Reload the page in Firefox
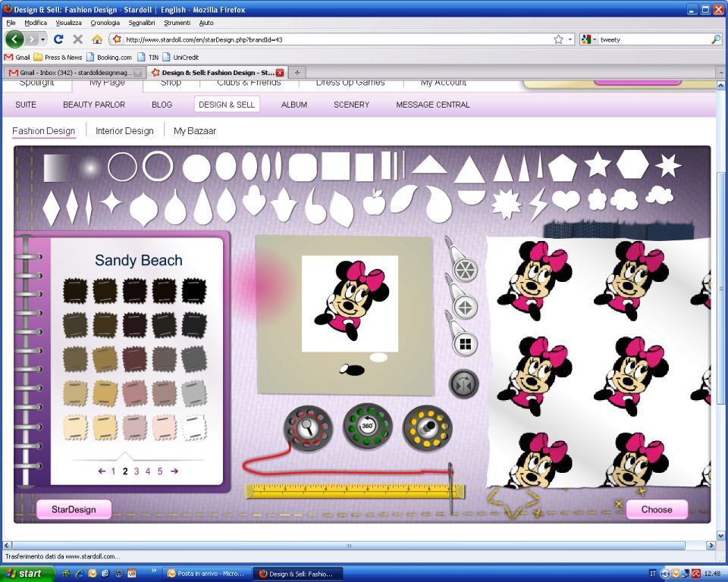The width and height of the screenshot is (728, 582). (x=58, y=39)
